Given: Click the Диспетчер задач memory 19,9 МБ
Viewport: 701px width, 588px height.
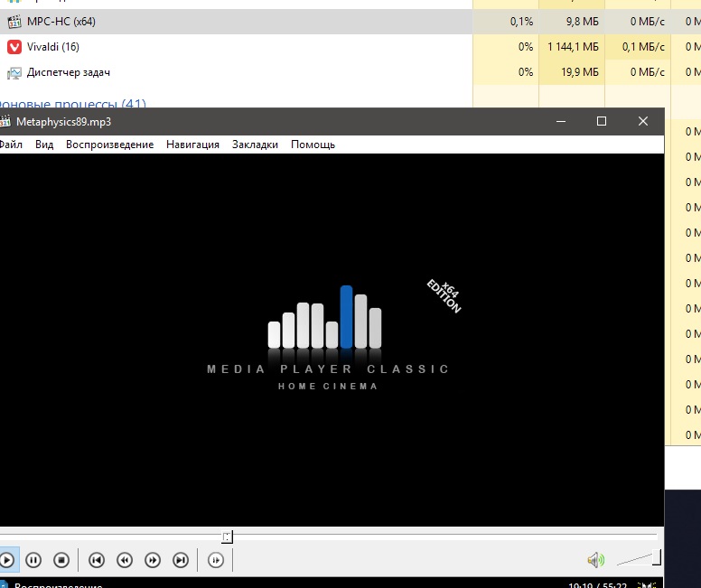Looking at the screenshot, I should click(x=579, y=72).
